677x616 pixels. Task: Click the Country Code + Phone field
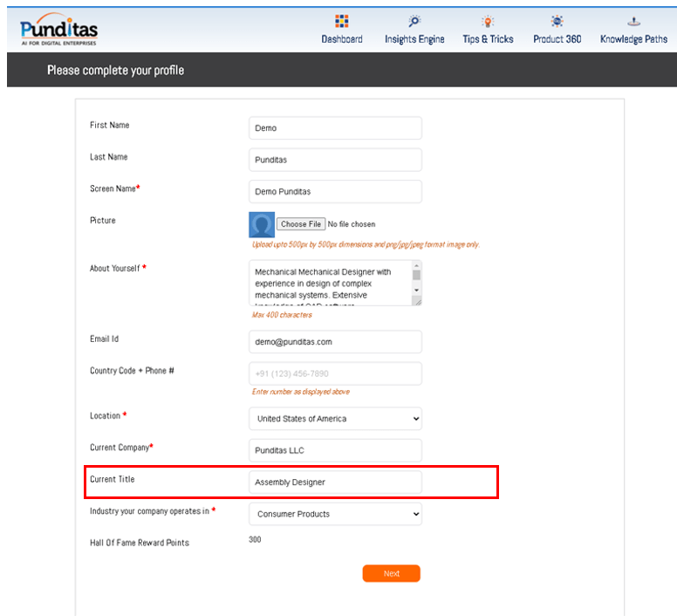point(335,373)
